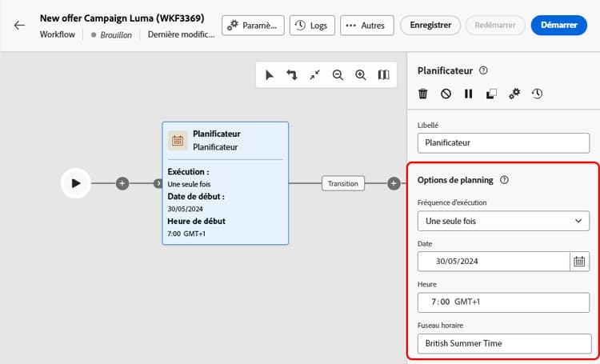Image resolution: width=600 pixels, height=364 pixels.
Task: Save the workflow with Enregistrer
Action: pos(430,26)
